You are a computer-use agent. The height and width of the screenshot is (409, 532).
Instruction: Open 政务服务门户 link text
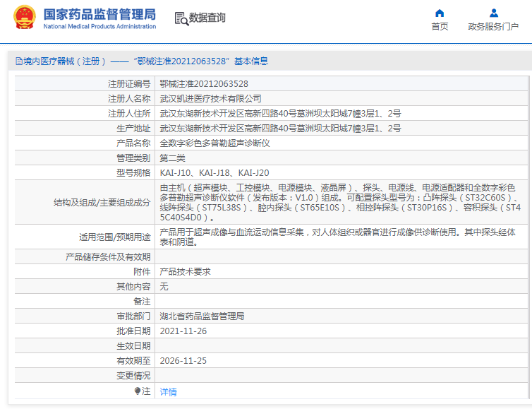[x=493, y=27]
